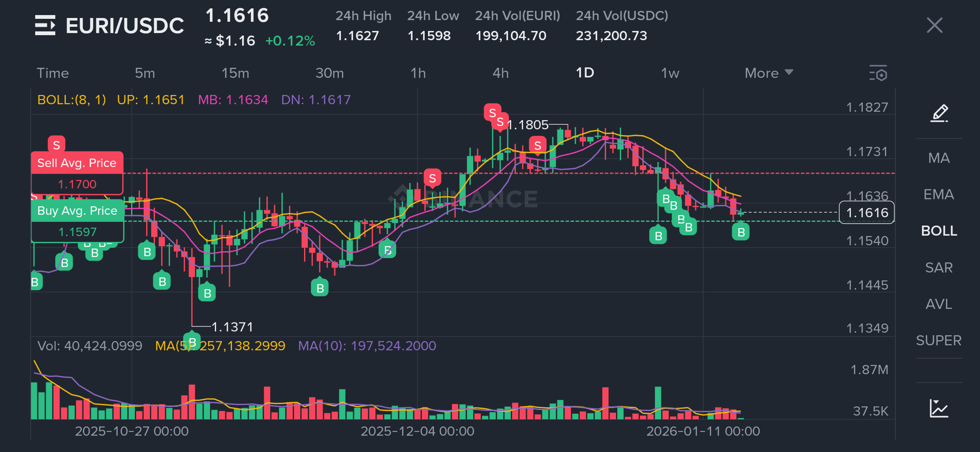Toggle the BOLL indicator off
980x452 pixels.
939,231
